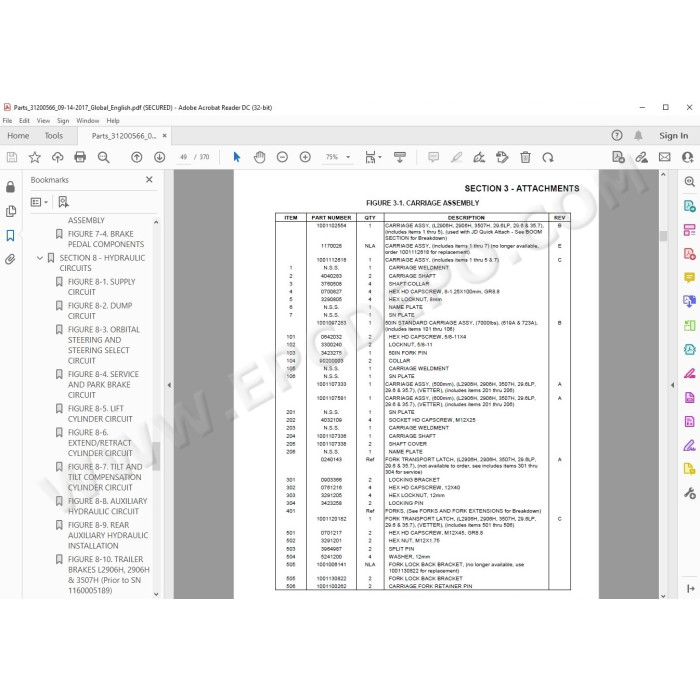
Task: Open Figure 8-1 Supply Circuit bookmark
Action: point(101,287)
